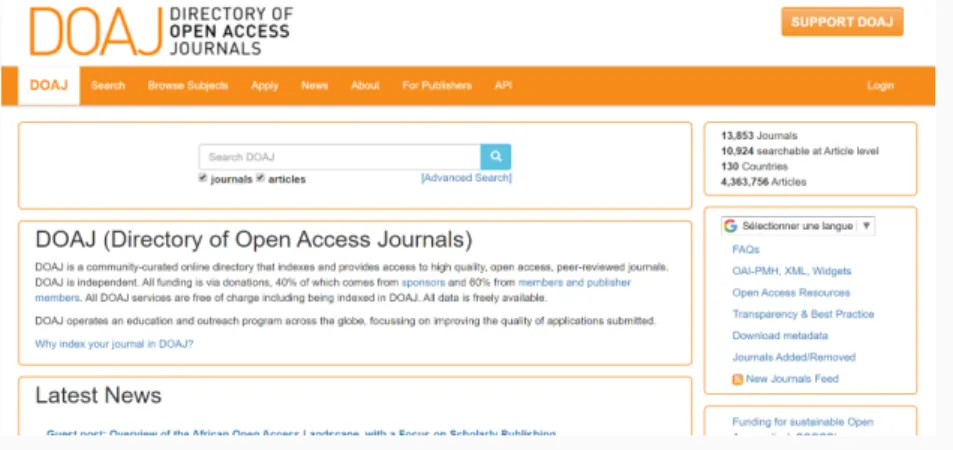Click the DOAJ logo in header
This screenshot has width=953, height=450.
tap(161, 31)
